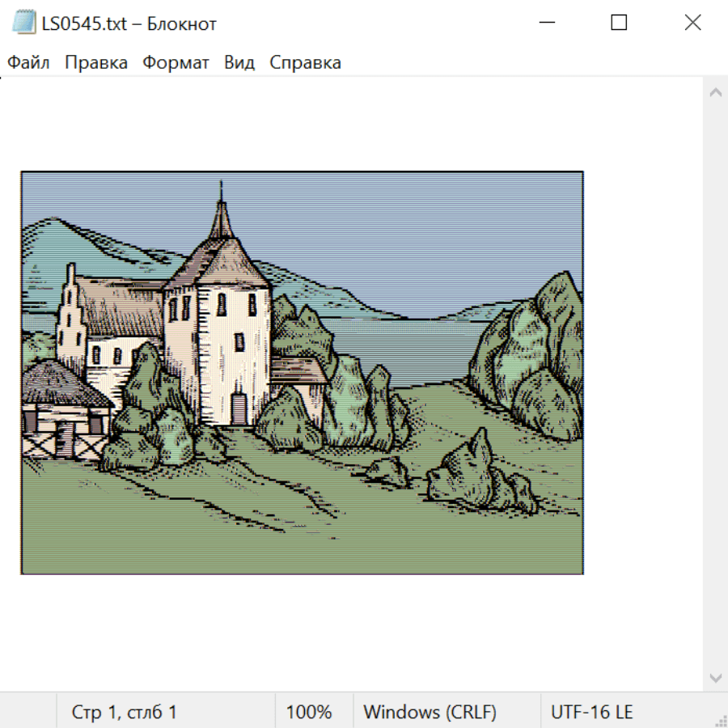Viewport: 728px width, 728px height.
Task: Click the resize grip in status bar corner
Action: (x=720, y=720)
